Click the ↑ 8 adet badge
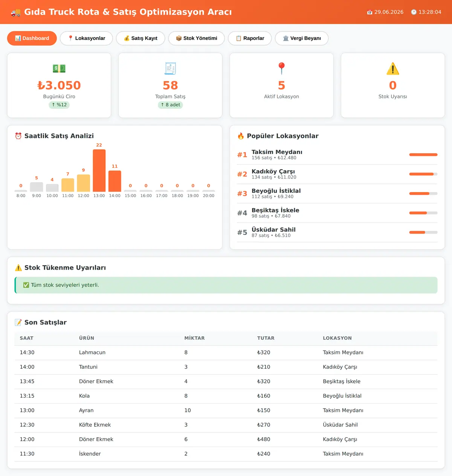This screenshot has height=476, width=452. point(170,105)
